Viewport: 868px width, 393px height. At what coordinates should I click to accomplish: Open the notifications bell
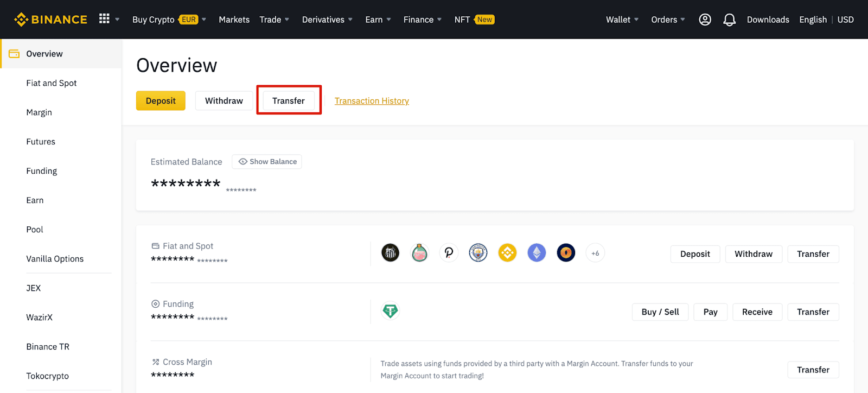click(730, 20)
